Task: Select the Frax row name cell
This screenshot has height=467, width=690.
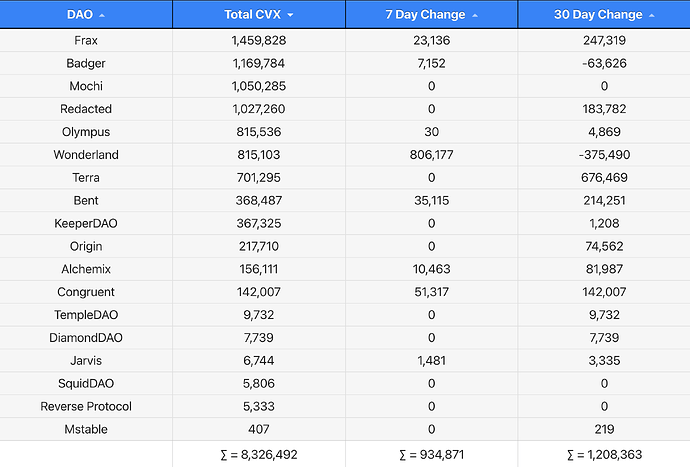Action: pos(86,40)
